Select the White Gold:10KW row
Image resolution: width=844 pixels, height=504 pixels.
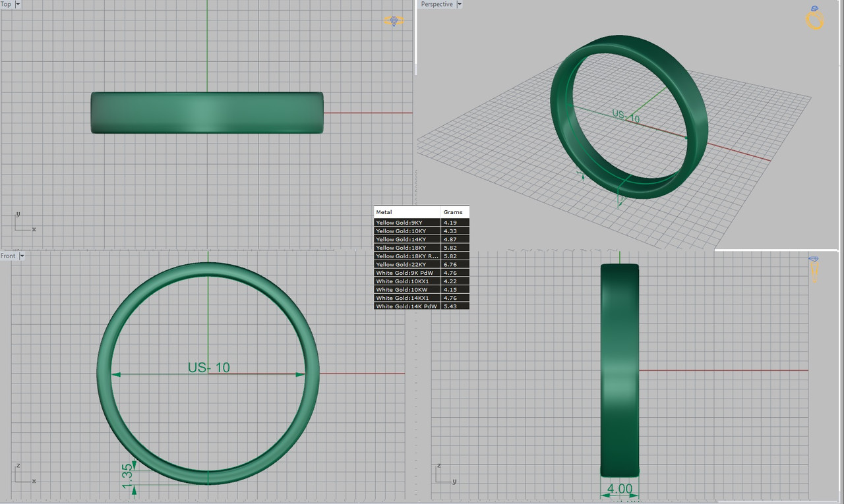[421, 289]
